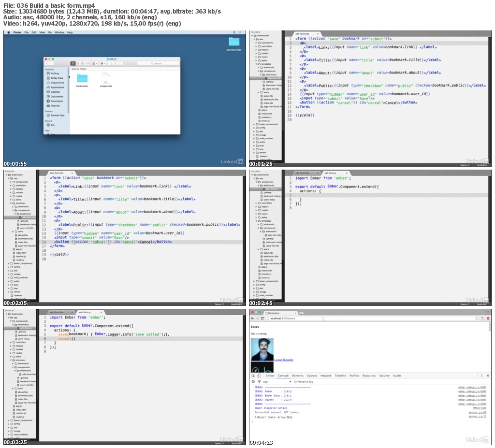This screenshot has height=448, width=495.
Task: Select the snippets.txt file in the Finder window
Action: point(106,80)
